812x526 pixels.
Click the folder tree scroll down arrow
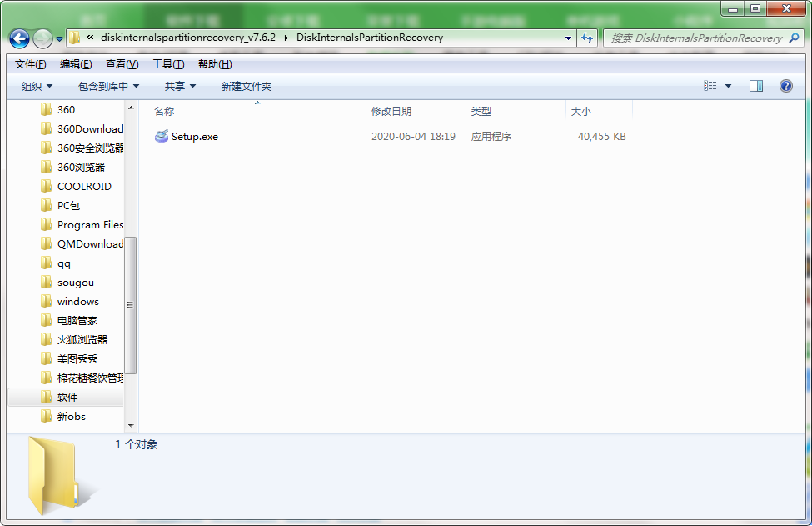(x=131, y=426)
